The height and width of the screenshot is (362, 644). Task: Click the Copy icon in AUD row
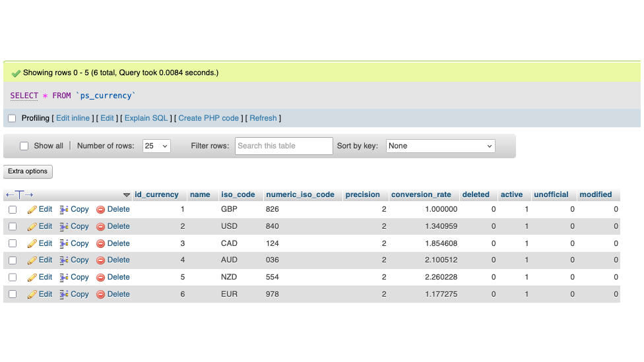pyautogui.click(x=63, y=260)
